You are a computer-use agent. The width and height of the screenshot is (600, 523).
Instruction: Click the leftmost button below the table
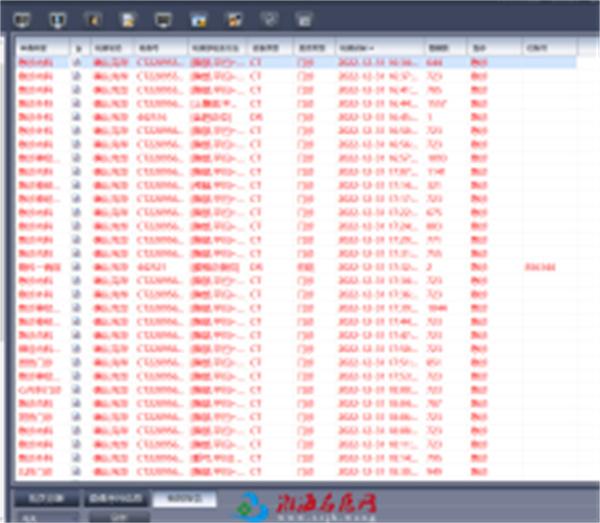[45, 497]
